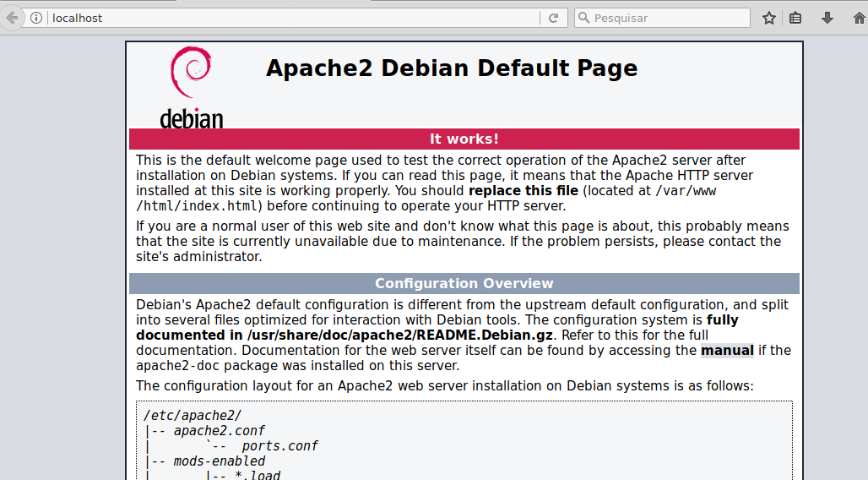Focus the localhost address bar
This screenshot has width=868, height=480.
(x=293, y=18)
